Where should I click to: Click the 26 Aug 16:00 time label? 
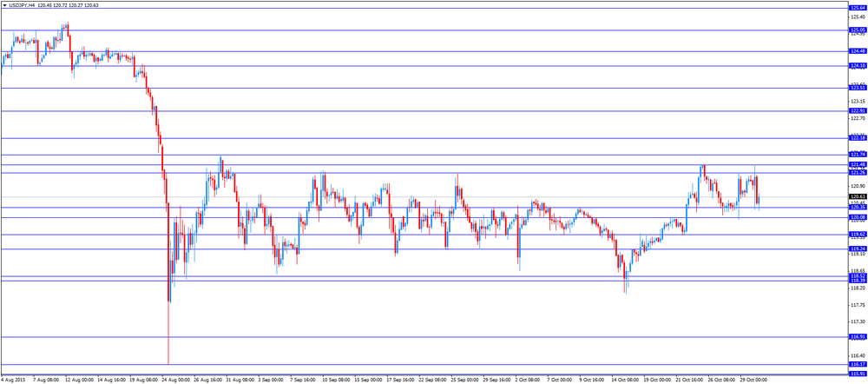[x=207, y=381]
